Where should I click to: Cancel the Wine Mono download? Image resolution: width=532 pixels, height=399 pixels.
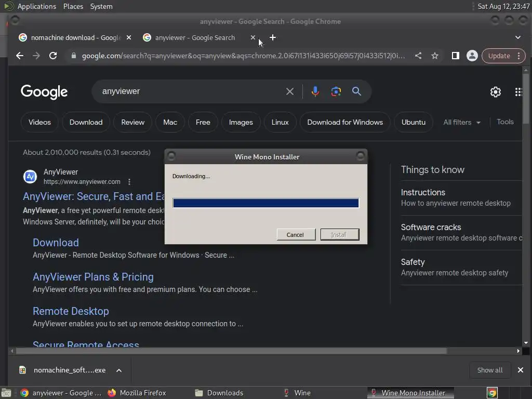tap(296, 234)
